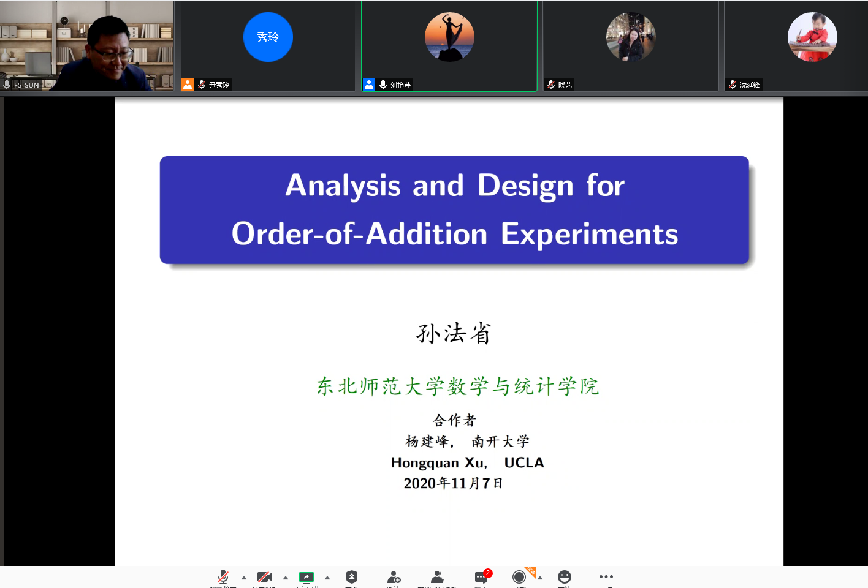Select 刘艳芹's participant tile with dancer avatar
Image resolution: width=868 pixels, height=588 pixels.
(449, 46)
